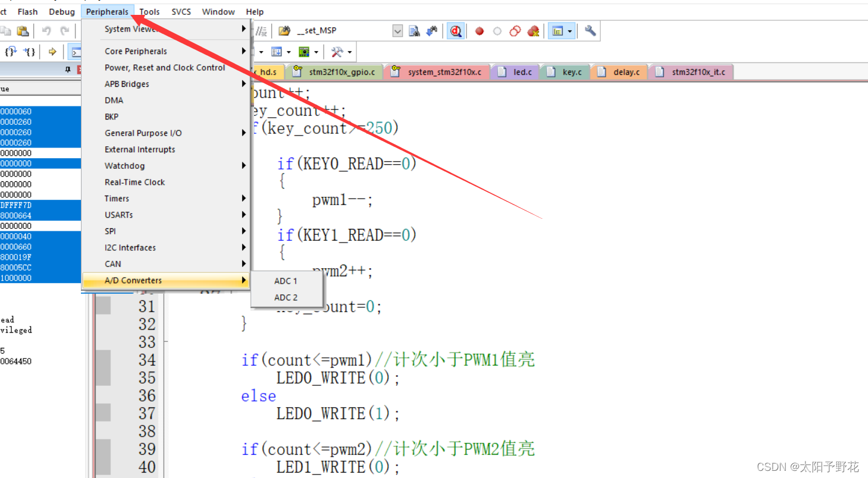Viewport: 868px width, 478px height.
Task: Open the Window layout dropdown arrow
Action: point(570,31)
